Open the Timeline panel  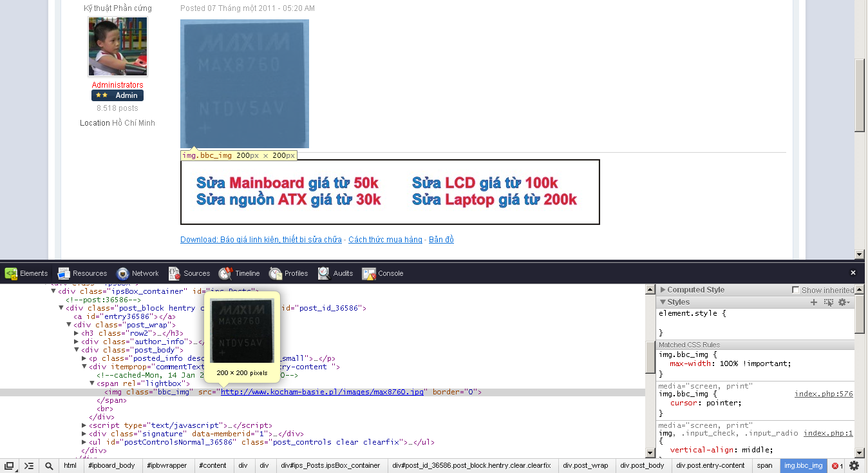[x=240, y=273]
